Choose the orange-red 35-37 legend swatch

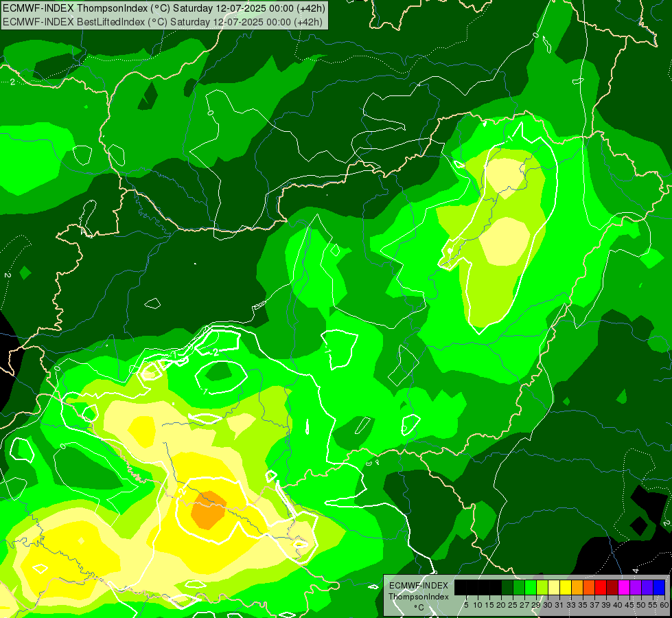coord(589,587)
